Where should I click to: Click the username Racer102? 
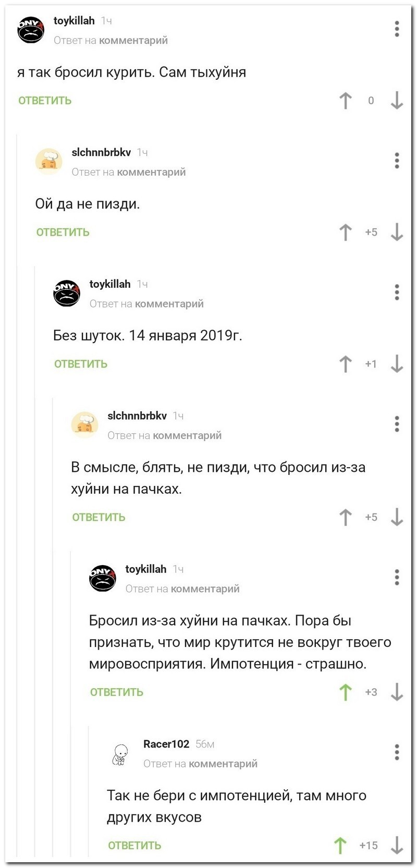(x=165, y=744)
